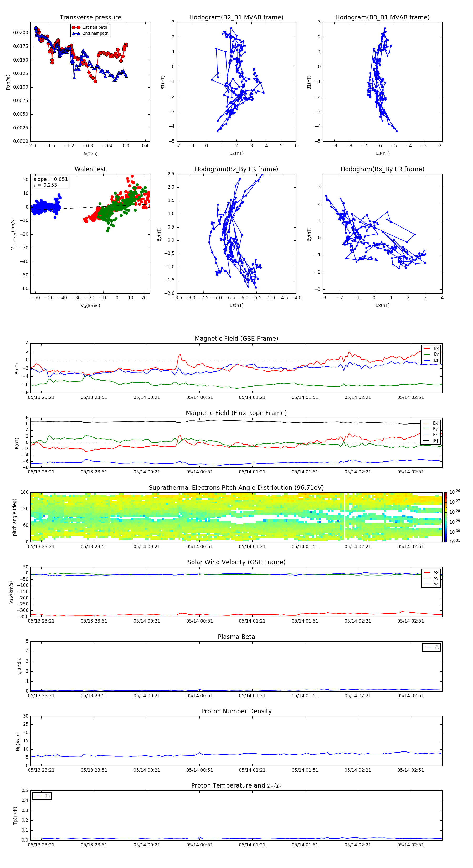Viewport: 473px width, 868px height.
Task: Select the |B| legend entry in flux rope panel
Action: 431,441
